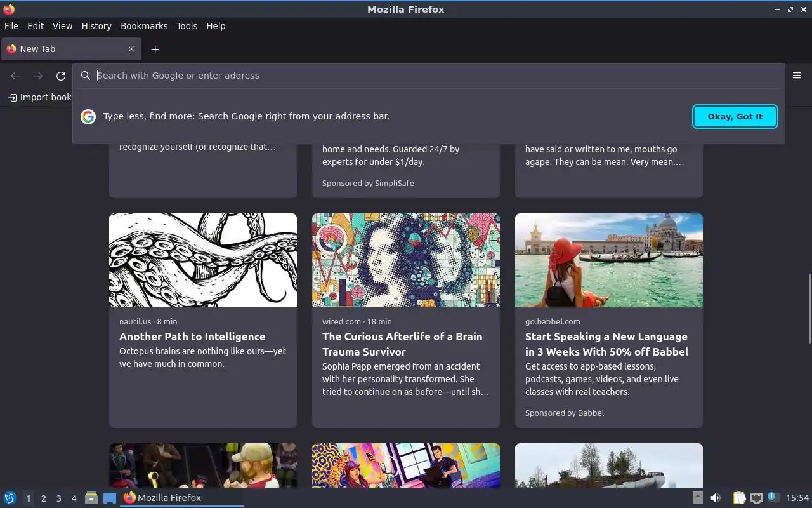
Task: Switch to workspace 1
Action: pyautogui.click(x=28, y=498)
